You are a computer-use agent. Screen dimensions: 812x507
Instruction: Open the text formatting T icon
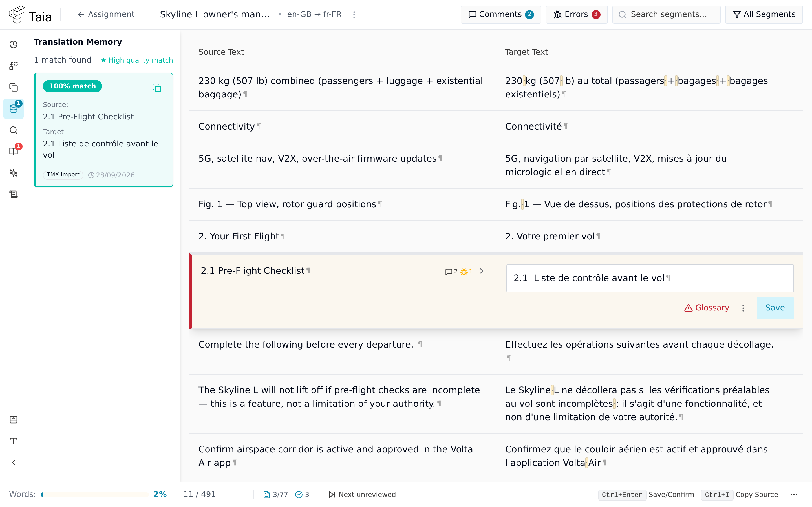tap(14, 441)
